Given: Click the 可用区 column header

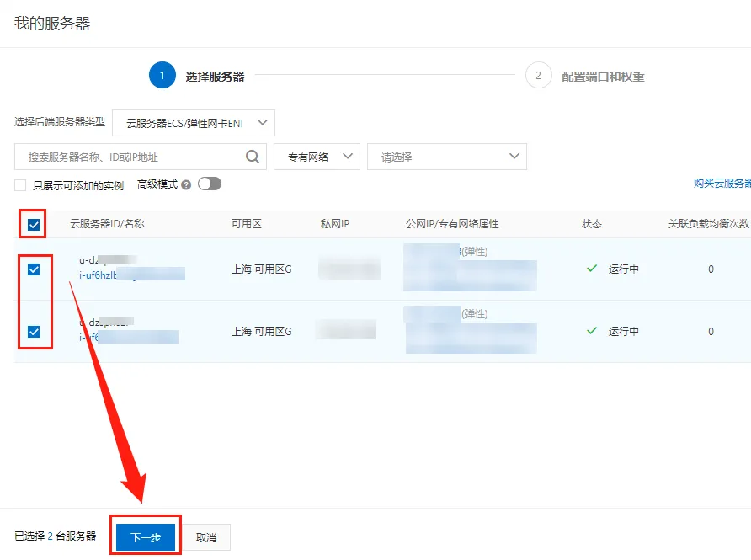Looking at the screenshot, I should 247,224.
